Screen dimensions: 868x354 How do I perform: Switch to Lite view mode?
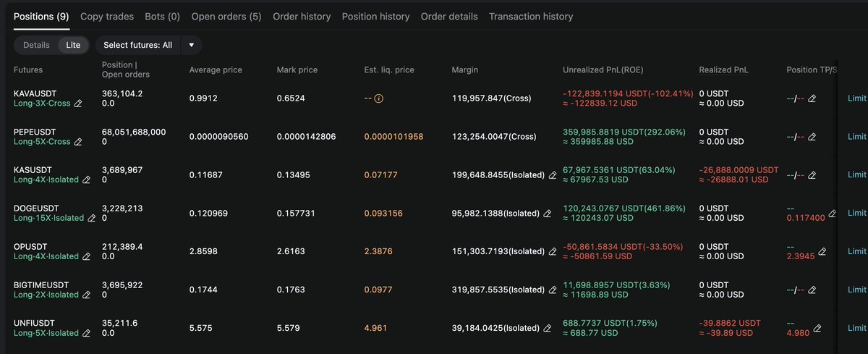[73, 45]
